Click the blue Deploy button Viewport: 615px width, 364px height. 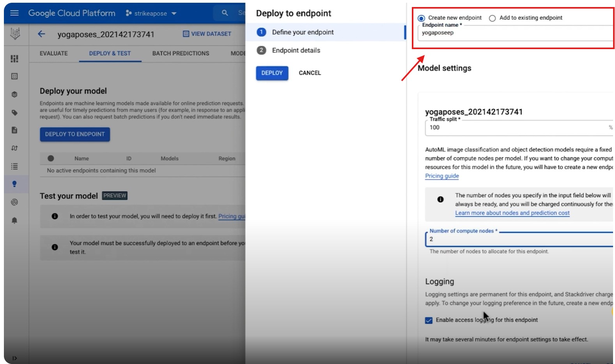[272, 73]
